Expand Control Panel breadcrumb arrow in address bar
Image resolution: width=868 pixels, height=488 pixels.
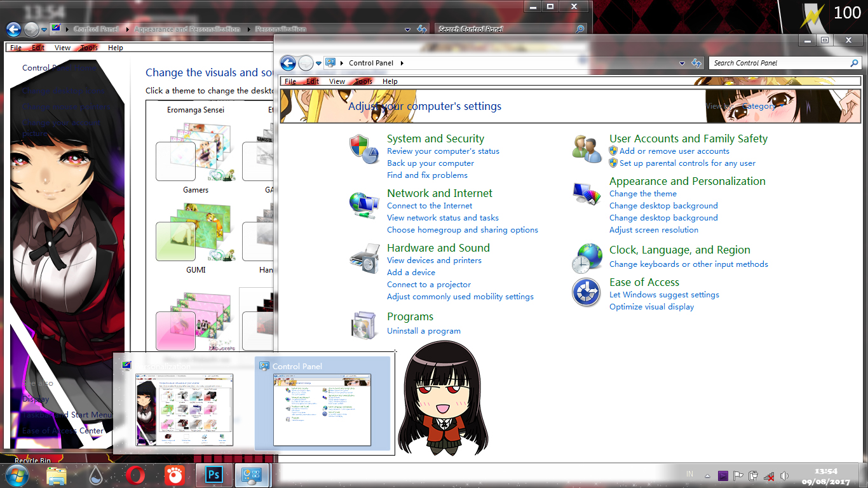click(x=402, y=63)
